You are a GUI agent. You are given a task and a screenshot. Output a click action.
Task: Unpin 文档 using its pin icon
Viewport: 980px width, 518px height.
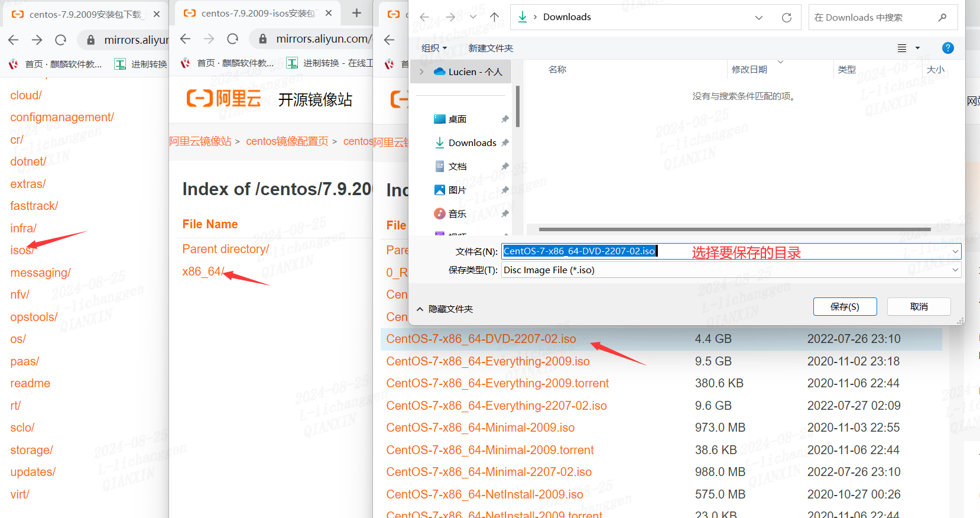pyautogui.click(x=505, y=166)
